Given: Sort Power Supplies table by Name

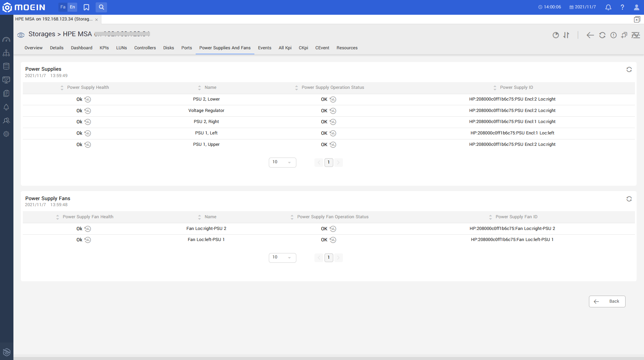Looking at the screenshot, I should 199,88.
